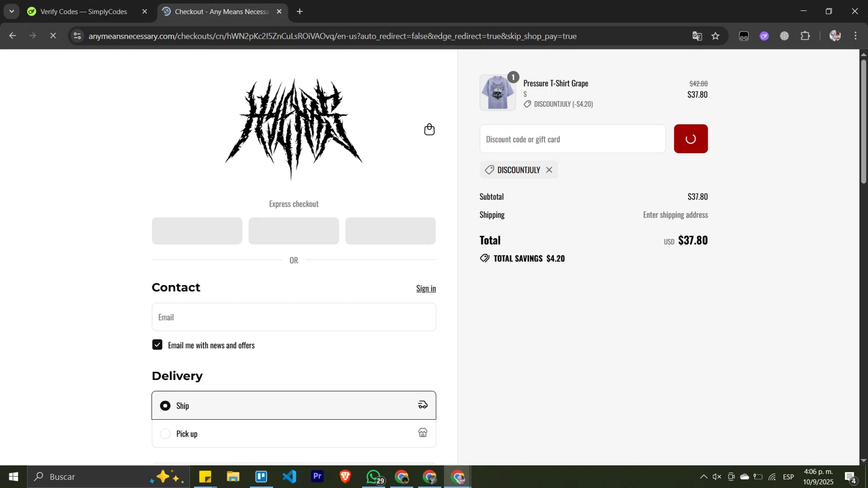
Task: Show hidden system tray icons
Action: 704,477
